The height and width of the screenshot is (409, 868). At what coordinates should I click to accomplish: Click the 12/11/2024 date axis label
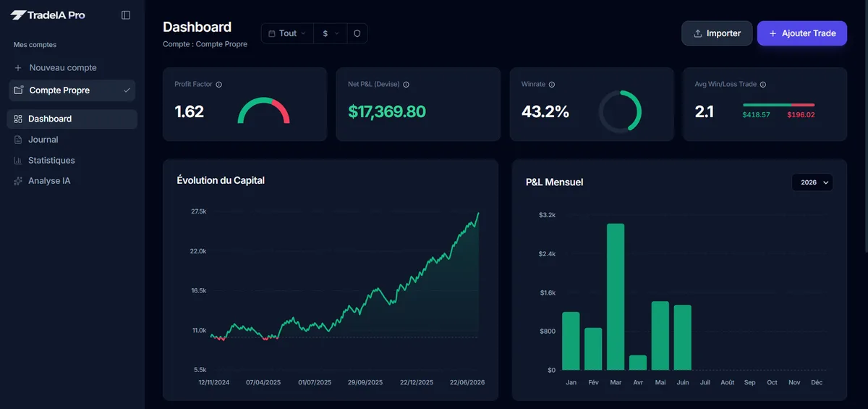point(214,382)
